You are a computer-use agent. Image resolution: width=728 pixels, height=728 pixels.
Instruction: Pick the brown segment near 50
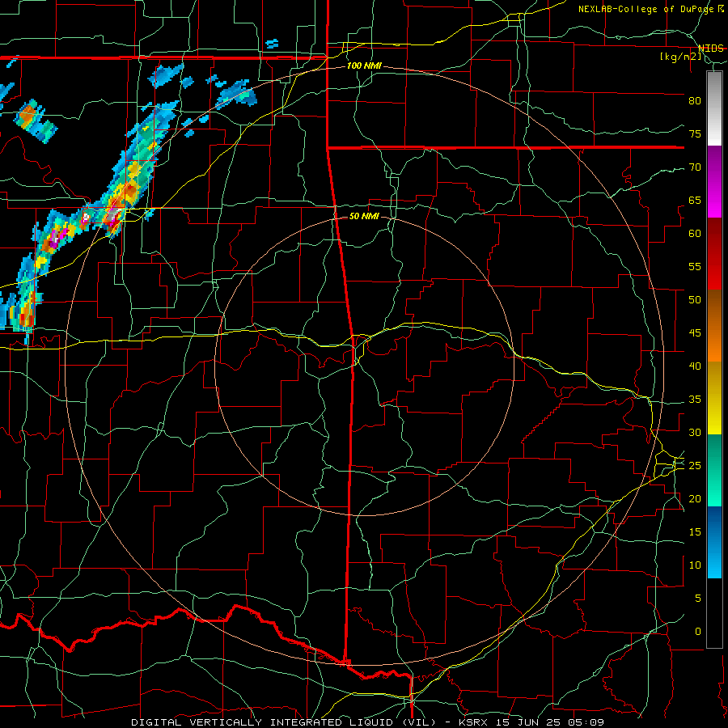click(x=714, y=308)
